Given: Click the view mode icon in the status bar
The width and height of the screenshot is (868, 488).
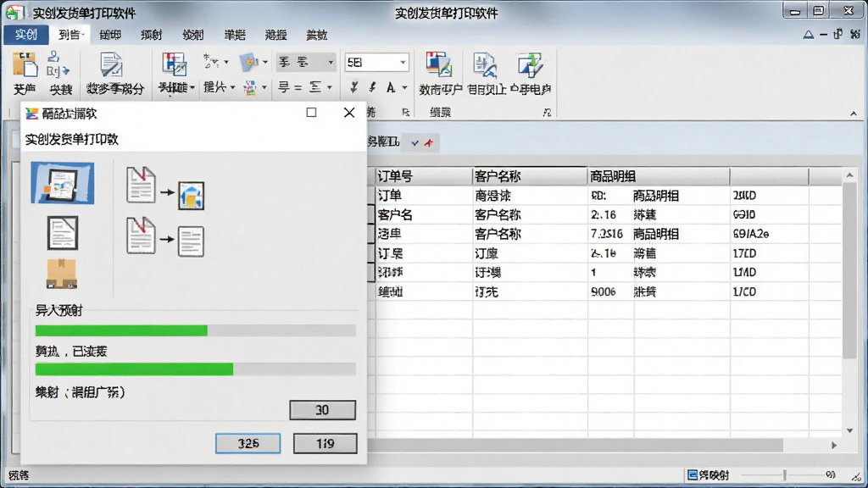Looking at the screenshot, I should [x=693, y=474].
